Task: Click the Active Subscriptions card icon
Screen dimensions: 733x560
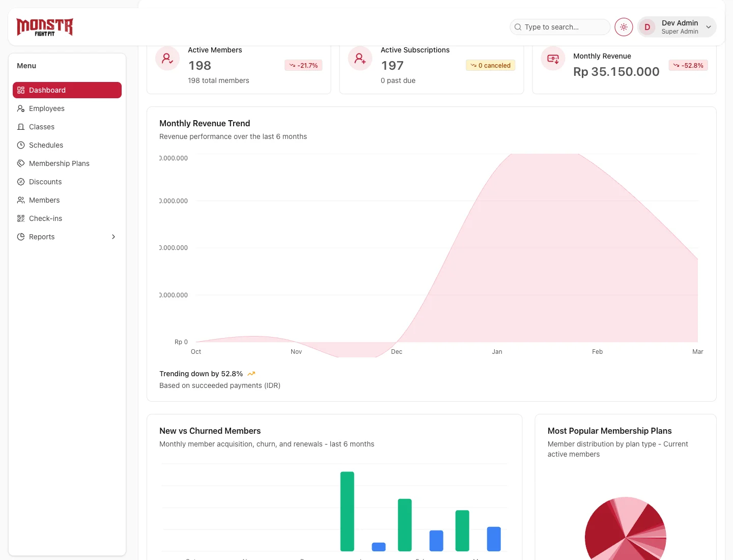Action: click(360, 59)
